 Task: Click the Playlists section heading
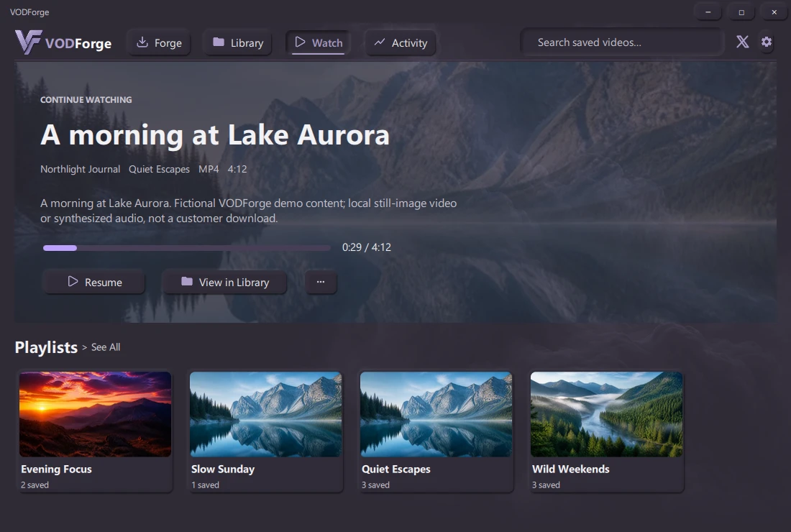click(46, 347)
